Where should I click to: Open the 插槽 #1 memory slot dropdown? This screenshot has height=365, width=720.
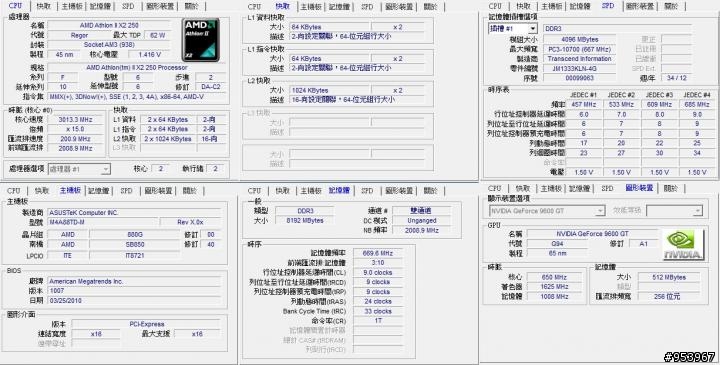512,28
